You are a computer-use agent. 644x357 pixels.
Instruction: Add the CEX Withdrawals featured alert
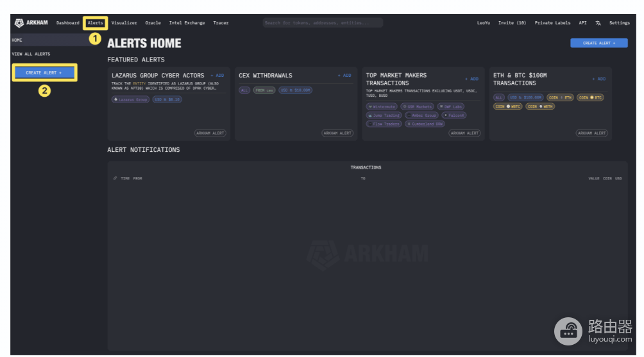coord(344,76)
